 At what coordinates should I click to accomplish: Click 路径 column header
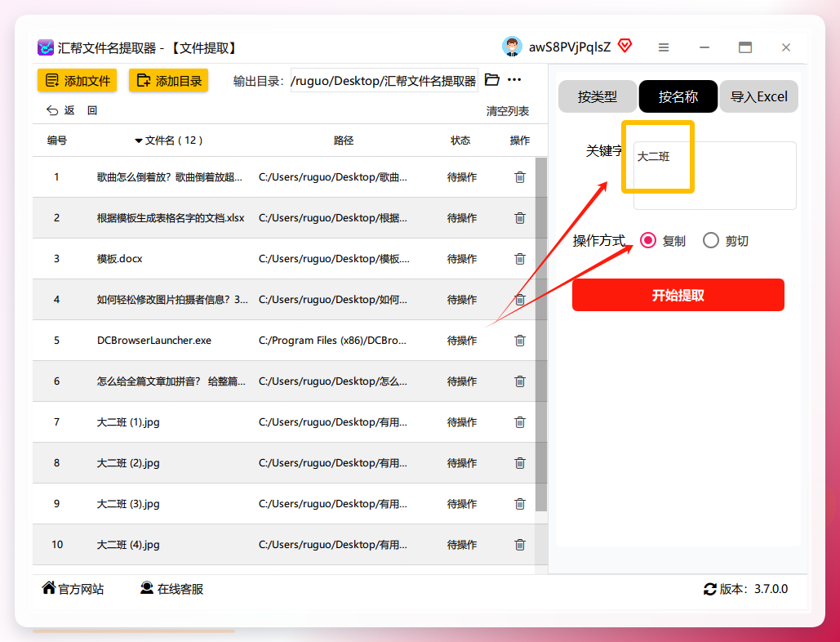pyautogui.click(x=344, y=140)
